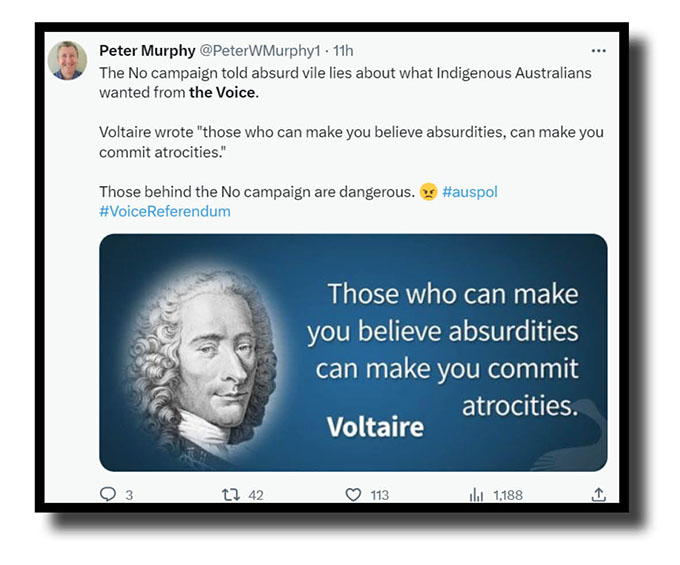Click the share upload arrow icon
Viewport: 680px width, 565px height.
point(598,494)
